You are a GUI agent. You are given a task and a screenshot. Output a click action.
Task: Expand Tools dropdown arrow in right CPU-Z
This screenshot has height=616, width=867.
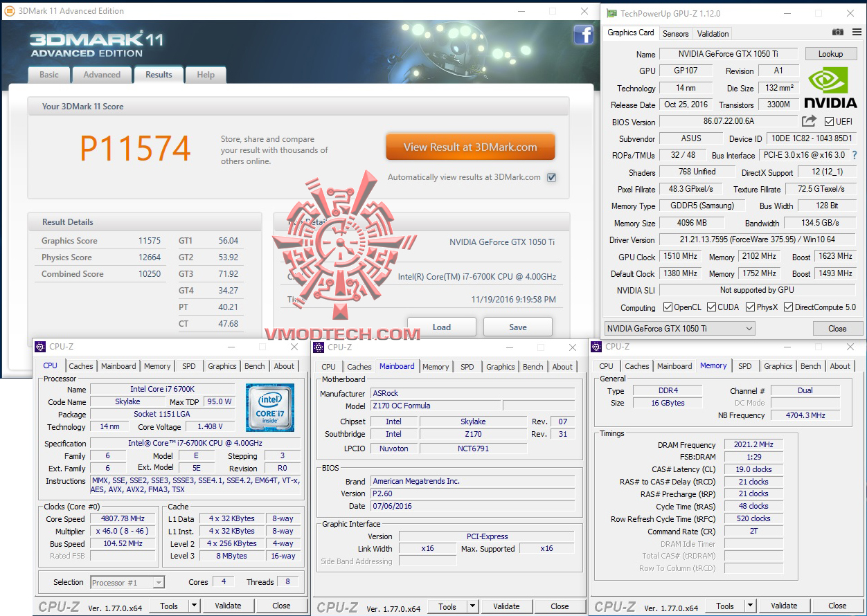coord(749,606)
